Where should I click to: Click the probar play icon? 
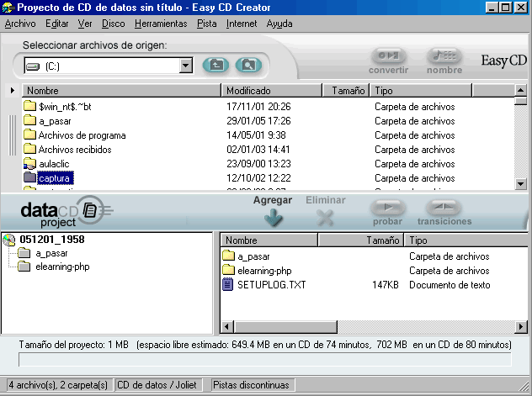point(388,207)
